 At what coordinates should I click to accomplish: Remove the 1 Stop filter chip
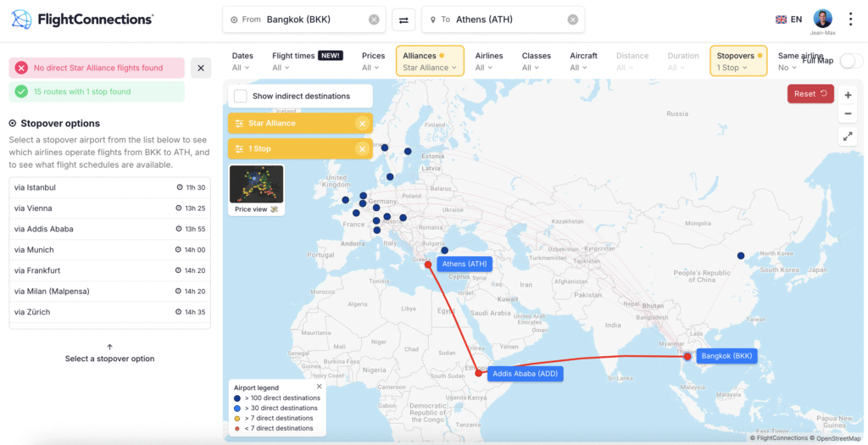(x=362, y=149)
